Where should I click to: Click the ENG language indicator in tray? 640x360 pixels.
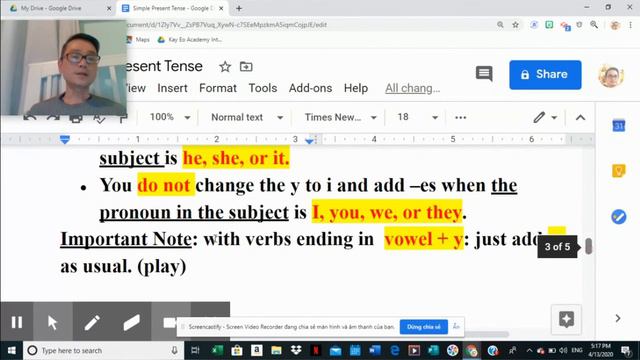point(576,351)
